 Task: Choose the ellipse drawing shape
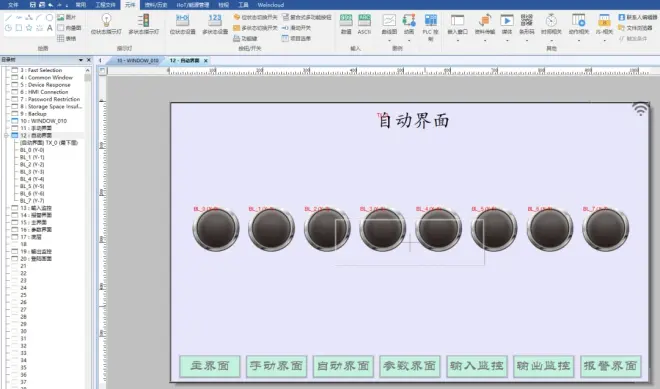click(49, 17)
